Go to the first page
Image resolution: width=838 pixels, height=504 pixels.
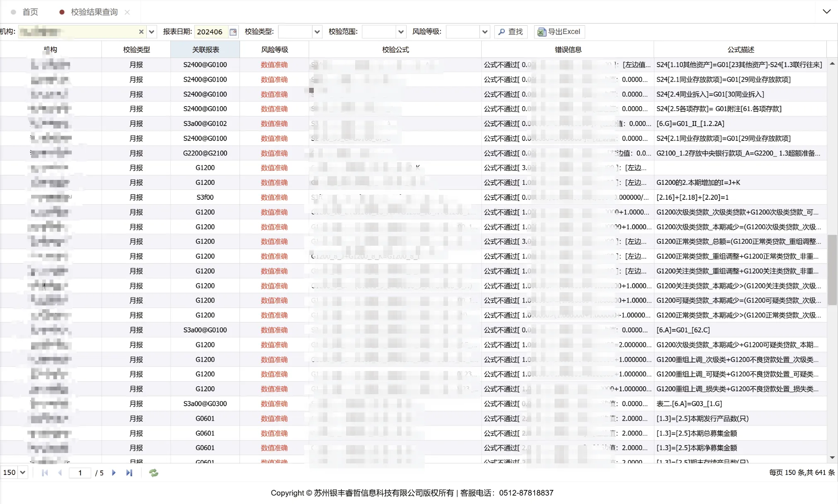[x=45, y=473]
